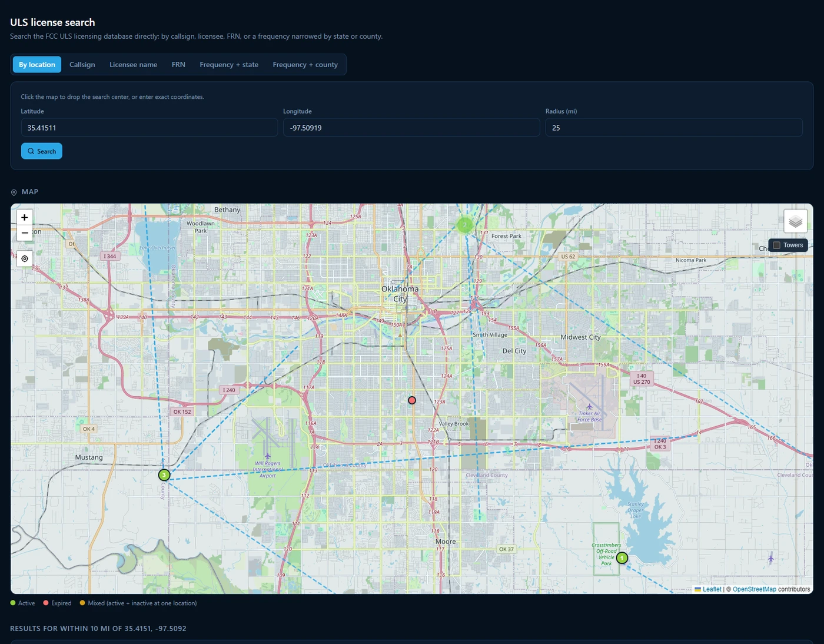Image resolution: width=824 pixels, height=644 pixels.
Task: Click the Mixed legend label
Action: pyautogui.click(x=142, y=603)
